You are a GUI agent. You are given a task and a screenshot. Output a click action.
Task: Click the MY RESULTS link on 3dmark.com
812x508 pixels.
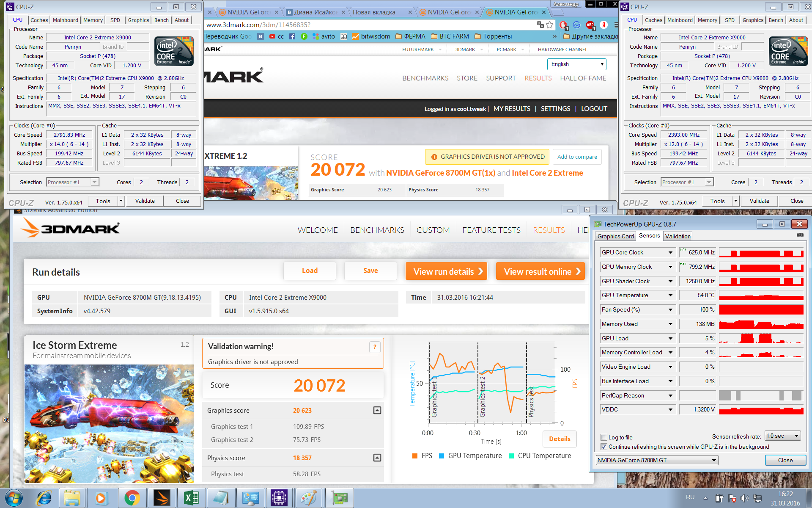pyautogui.click(x=512, y=109)
